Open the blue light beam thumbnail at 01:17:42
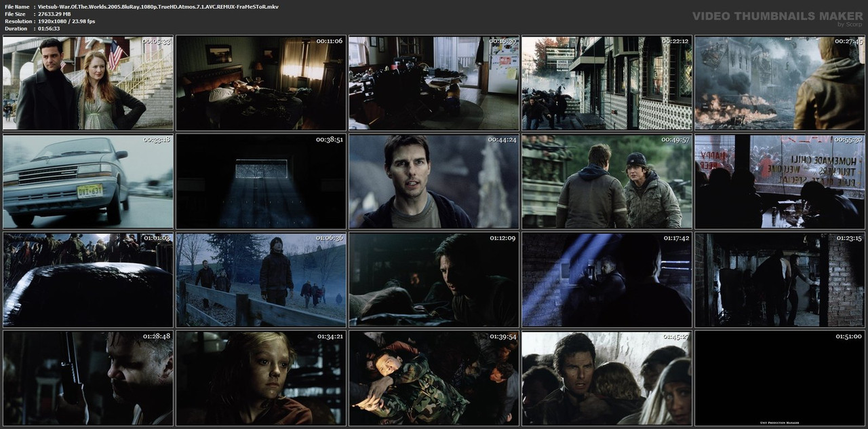Screen dimensions: 868x429 click(607, 280)
